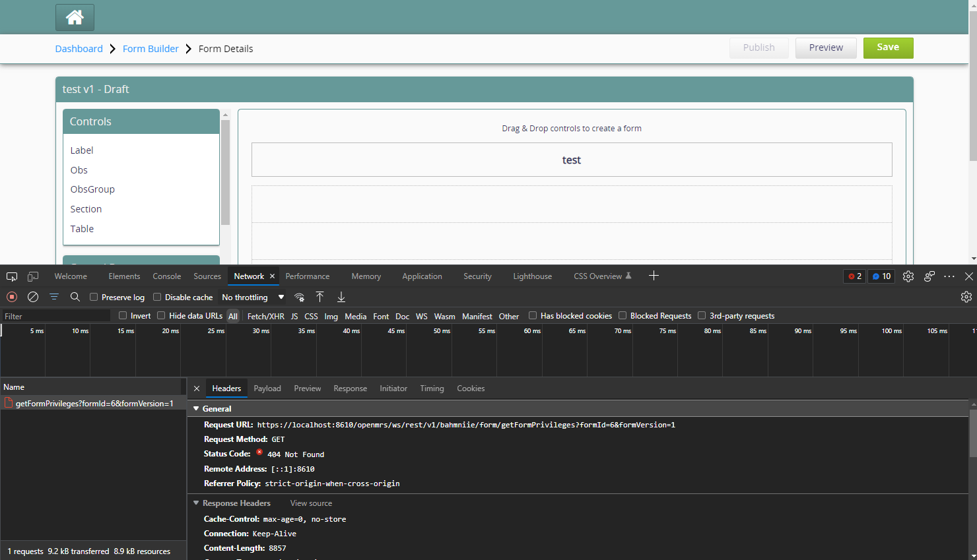Open DevTools settings gear
This screenshot has height=560, width=977.
click(908, 276)
